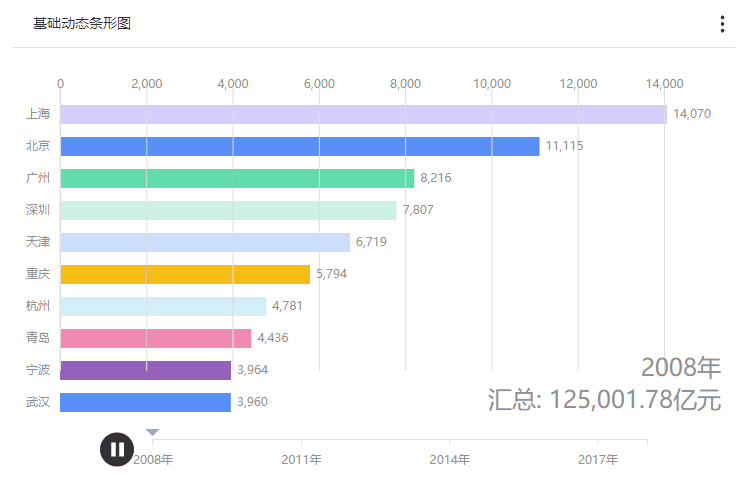
Task: Jump to 2011年 on the timeline
Action: click(301, 459)
